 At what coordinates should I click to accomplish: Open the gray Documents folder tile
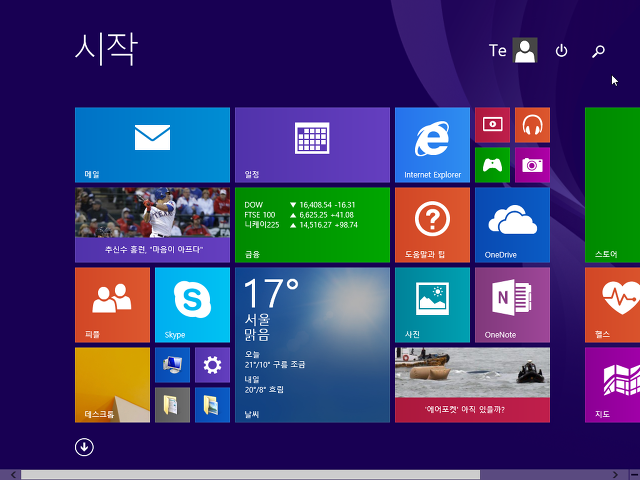pos(172,405)
